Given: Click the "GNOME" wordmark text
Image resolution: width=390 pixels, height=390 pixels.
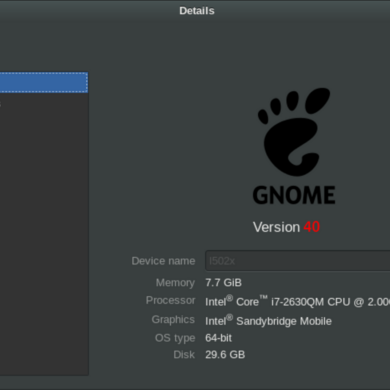Looking at the screenshot, I should point(294,195).
